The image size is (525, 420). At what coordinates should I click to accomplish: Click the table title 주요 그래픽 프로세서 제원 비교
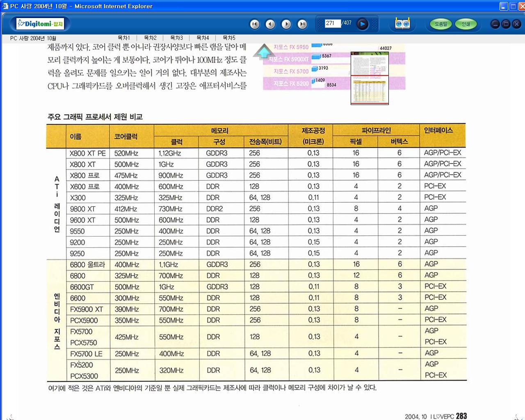95,117
